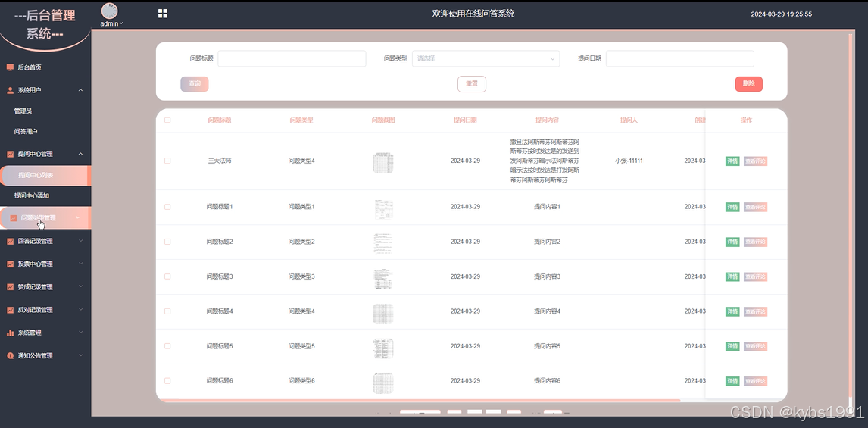The height and width of the screenshot is (428, 868).
Task: Check the row checkbox for 问题标题5
Action: click(x=167, y=347)
